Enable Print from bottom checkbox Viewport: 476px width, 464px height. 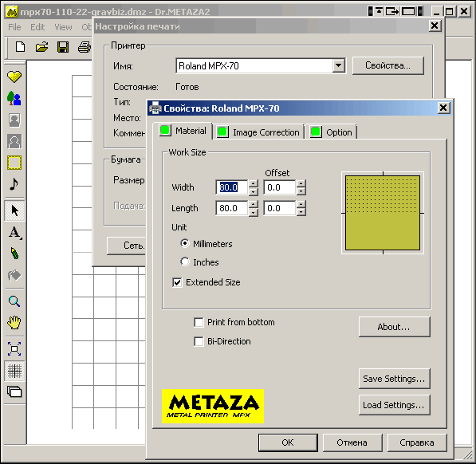click(x=199, y=322)
